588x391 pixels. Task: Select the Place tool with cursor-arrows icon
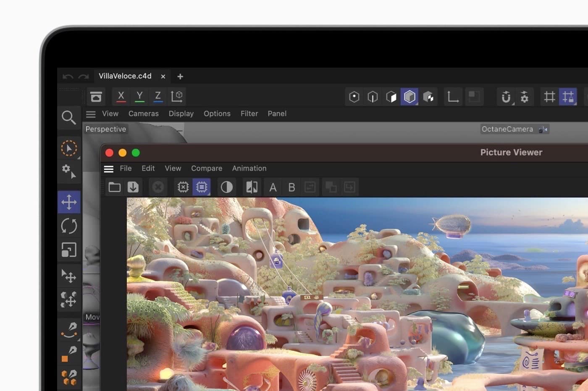pyautogui.click(x=69, y=276)
